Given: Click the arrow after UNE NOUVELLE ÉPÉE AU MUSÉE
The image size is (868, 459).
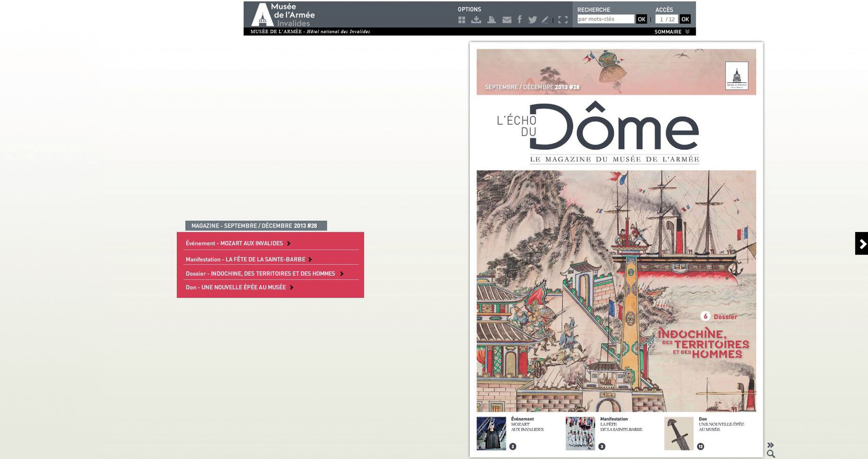Looking at the screenshot, I should [x=292, y=287].
